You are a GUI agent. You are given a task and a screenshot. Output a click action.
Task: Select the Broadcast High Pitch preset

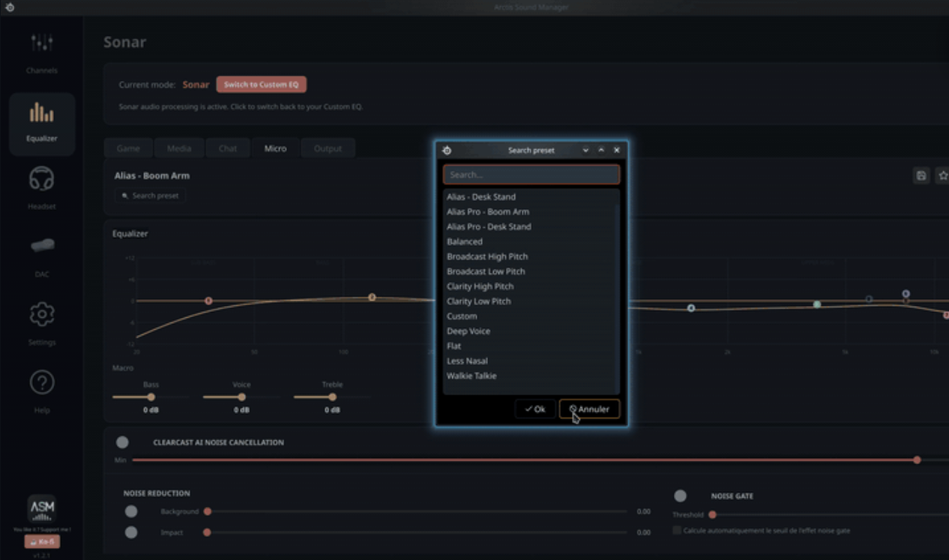pyautogui.click(x=531, y=256)
